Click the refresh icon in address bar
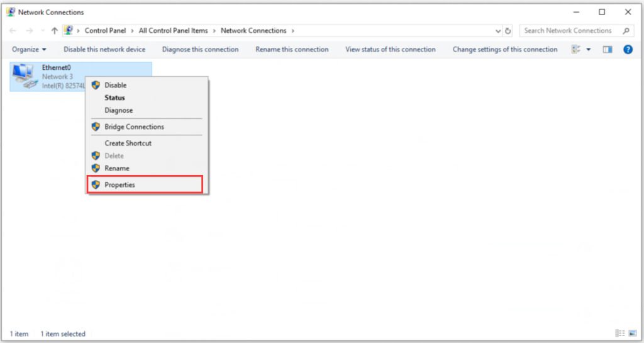The width and height of the screenshot is (644, 343). [x=508, y=31]
